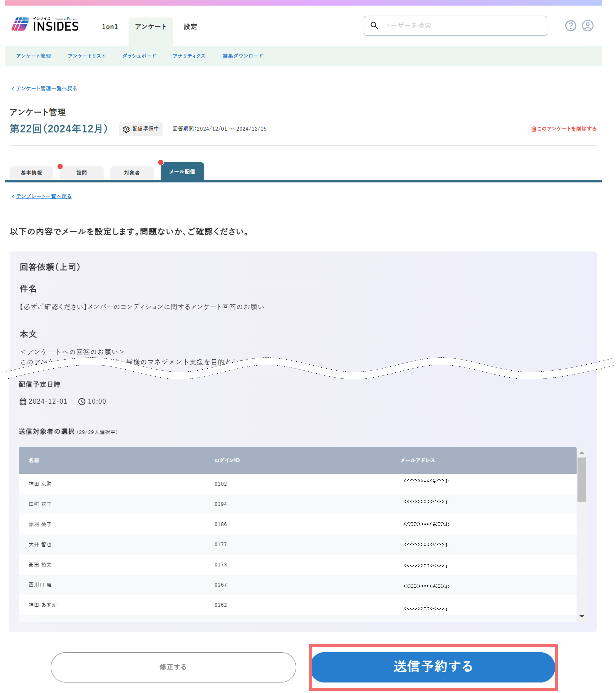
Task: Click login ID 0177
Action: [221, 544]
